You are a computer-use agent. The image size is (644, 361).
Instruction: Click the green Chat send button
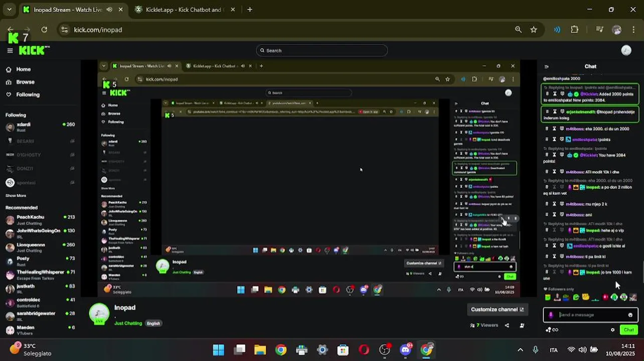(628, 330)
